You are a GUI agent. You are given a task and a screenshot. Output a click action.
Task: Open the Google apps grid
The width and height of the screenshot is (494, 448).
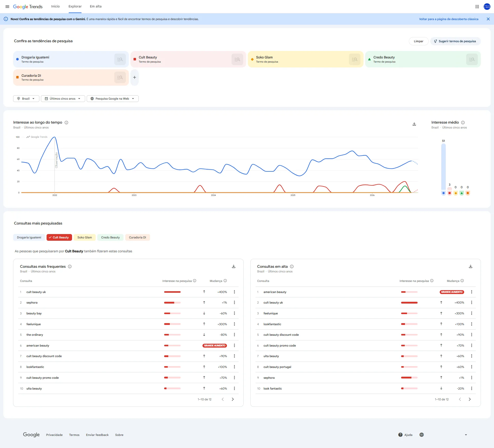pos(477,6)
